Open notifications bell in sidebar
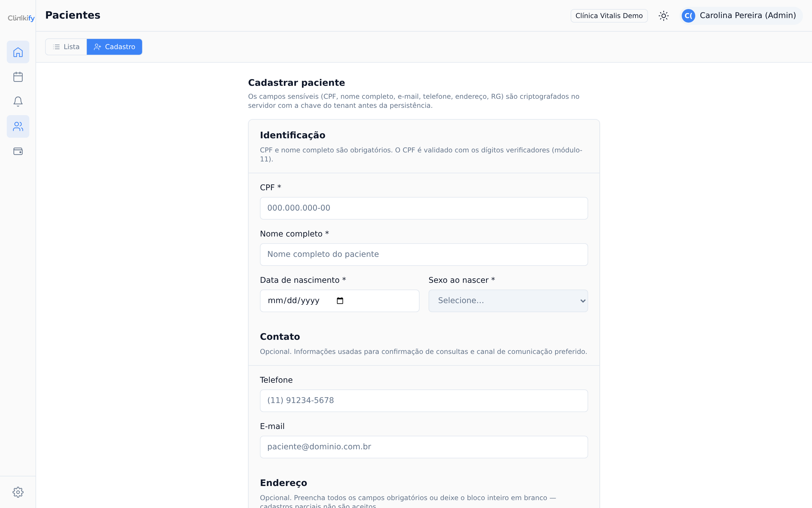The image size is (812, 508). 18,102
